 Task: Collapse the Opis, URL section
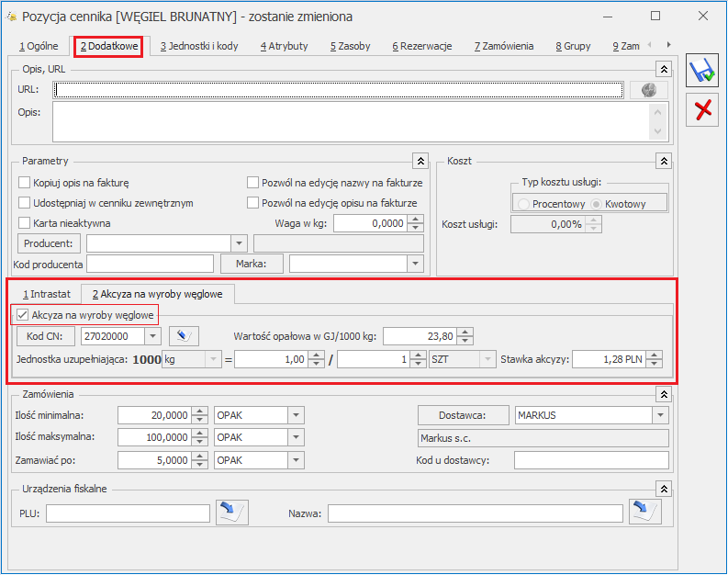point(664,69)
